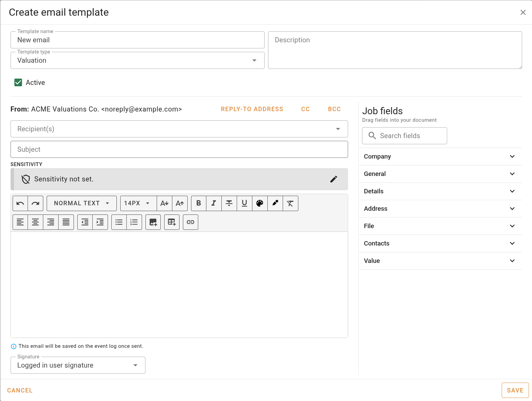Focus the Search fields box
Image resolution: width=532 pixels, height=401 pixels.
click(405, 136)
